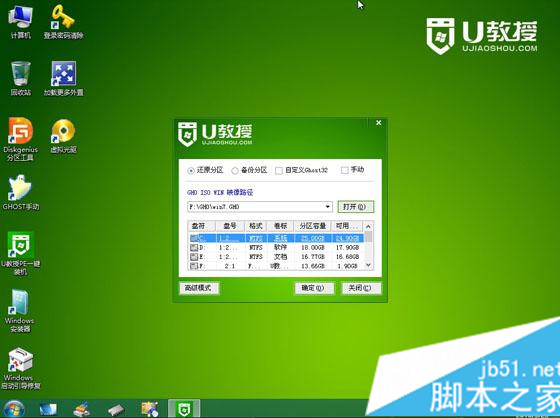560x418 pixels.
Task: Click the 16.77GB capacity cell
Action: tap(312, 257)
